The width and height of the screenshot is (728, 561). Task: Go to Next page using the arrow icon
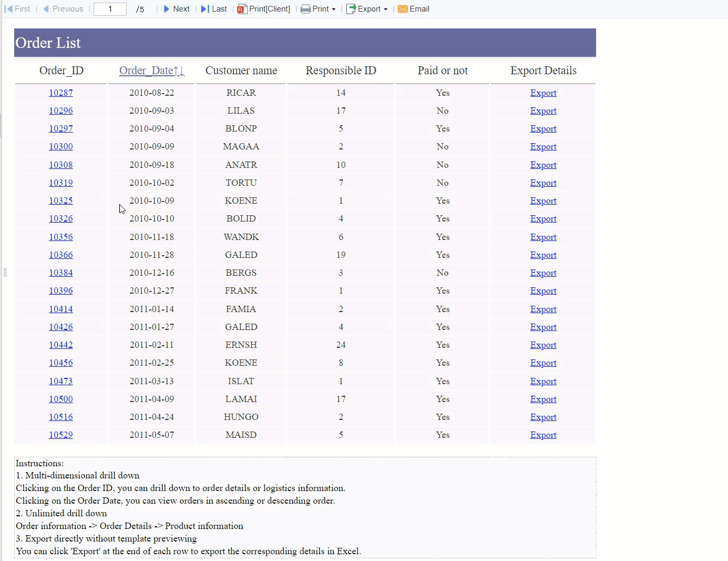167,9
